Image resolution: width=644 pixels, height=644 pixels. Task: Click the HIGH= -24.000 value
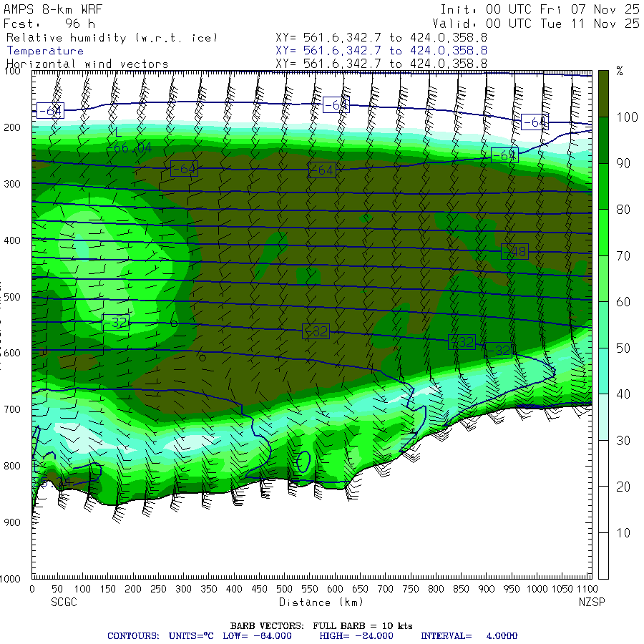(356, 636)
